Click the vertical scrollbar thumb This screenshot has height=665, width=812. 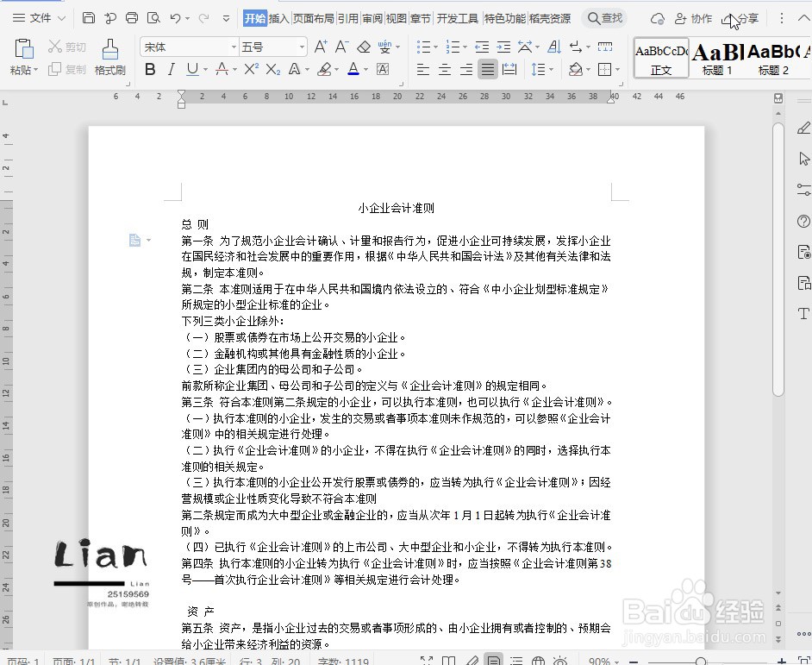[x=778, y=259]
